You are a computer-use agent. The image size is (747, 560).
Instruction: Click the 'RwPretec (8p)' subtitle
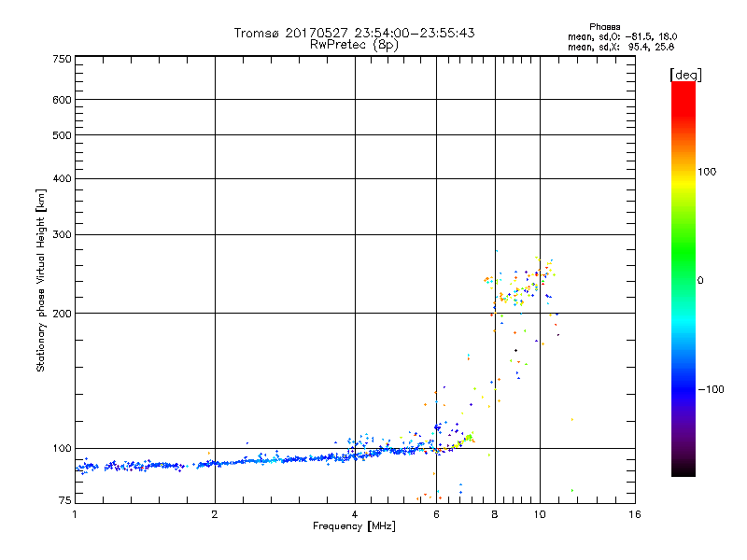coord(354,45)
